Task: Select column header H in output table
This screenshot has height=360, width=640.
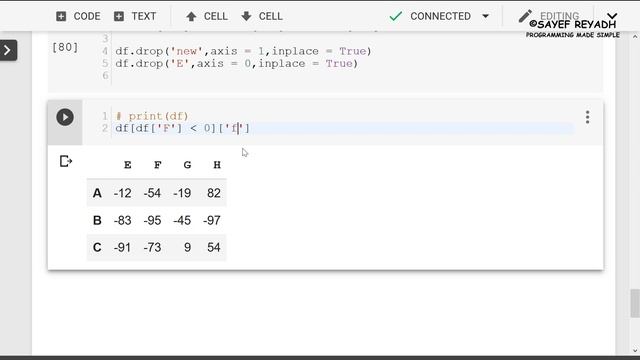Action: point(217,165)
